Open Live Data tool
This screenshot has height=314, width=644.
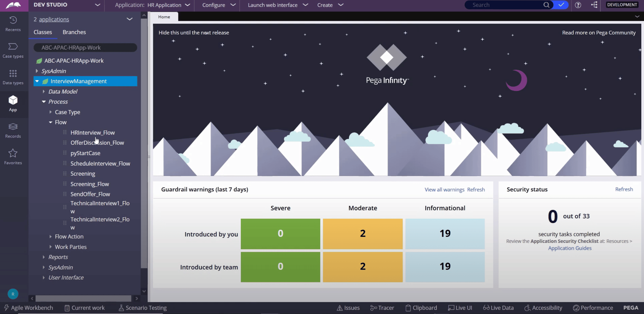[x=498, y=308]
